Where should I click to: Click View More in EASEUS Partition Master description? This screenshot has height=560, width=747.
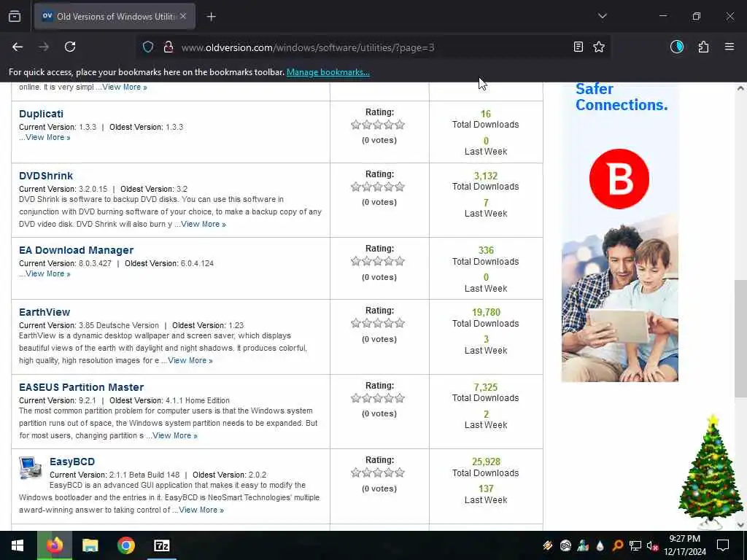click(x=175, y=435)
